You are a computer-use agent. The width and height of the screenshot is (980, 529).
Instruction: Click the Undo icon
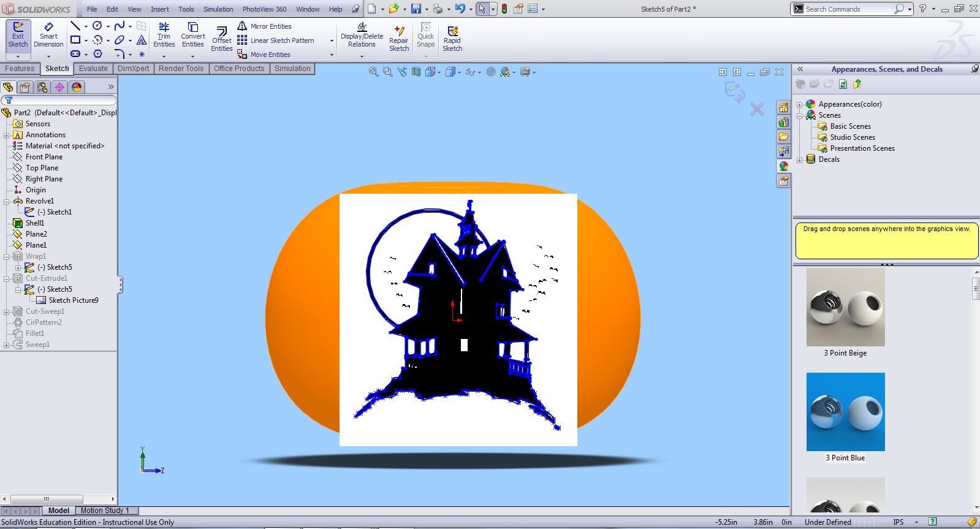click(x=460, y=9)
